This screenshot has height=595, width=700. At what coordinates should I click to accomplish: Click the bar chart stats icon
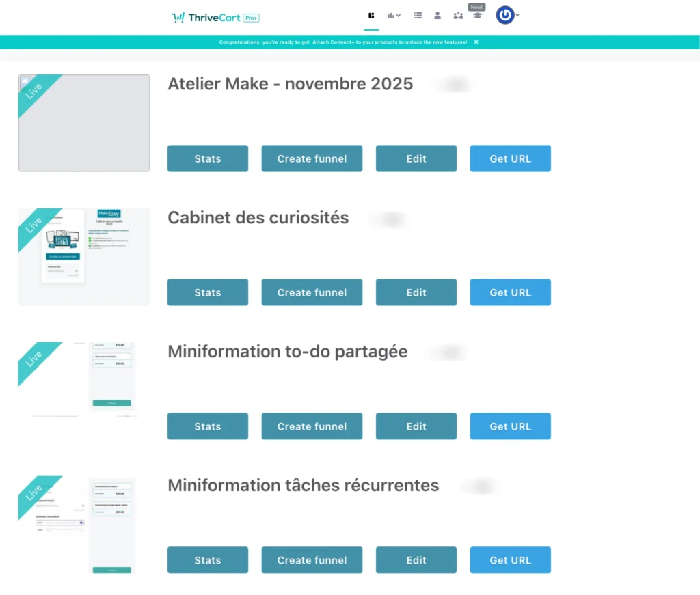click(391, 15)
